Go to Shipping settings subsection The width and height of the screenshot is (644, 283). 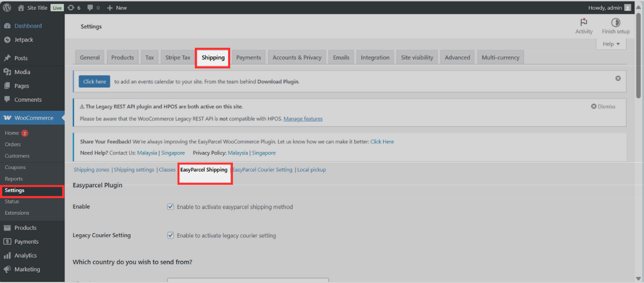click(134, 170)
